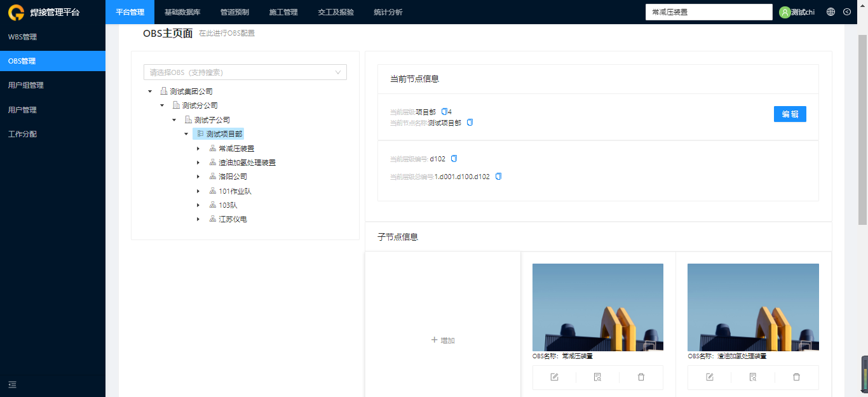This screenshot has height=397, width=868.
Task: Click the 子节点信息 heading text
Action: click(x=398, y=237)
